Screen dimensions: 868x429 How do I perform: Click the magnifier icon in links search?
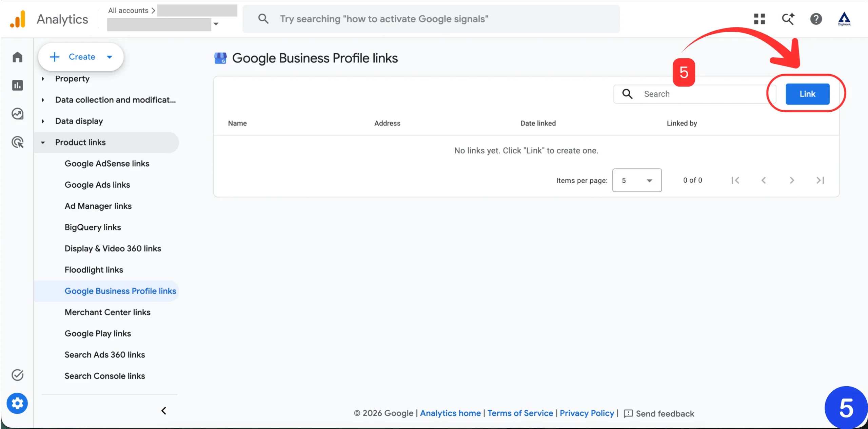pyautogui.click(x=627, y=94)
